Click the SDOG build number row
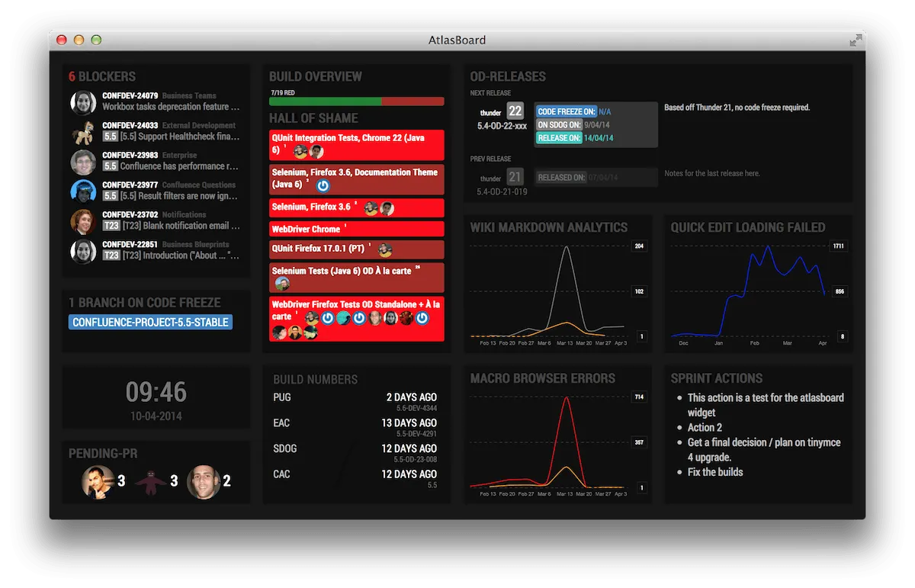Screen dimensions: 915x588 (x=355, y=453)
